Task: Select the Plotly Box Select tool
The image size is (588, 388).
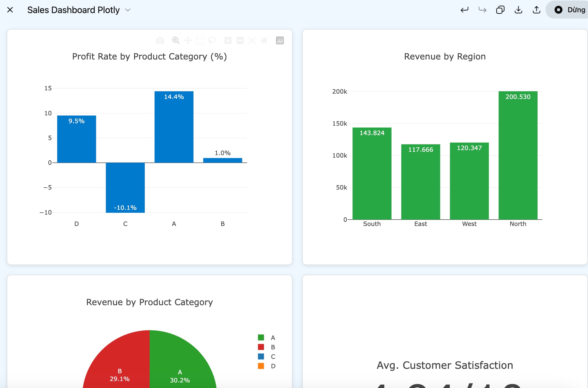Action: click(x=200, y=41)
